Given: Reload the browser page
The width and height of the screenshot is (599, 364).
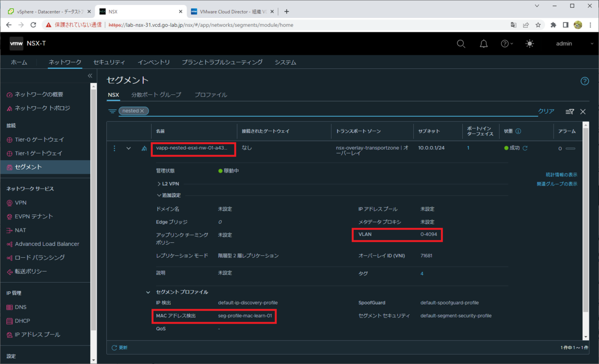Looking at the screenshot, I should [33, 24].
